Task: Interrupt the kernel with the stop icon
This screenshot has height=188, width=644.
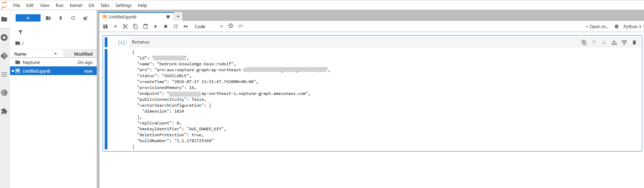Action: coord(166,26)
